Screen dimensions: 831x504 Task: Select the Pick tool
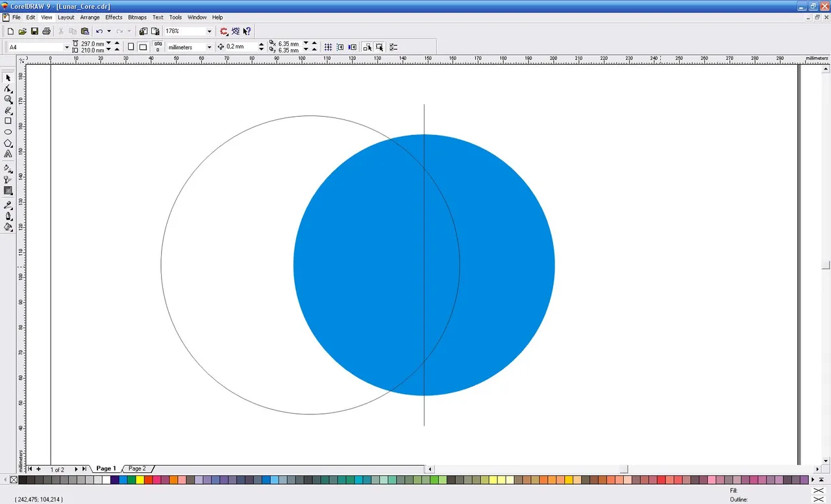tap(8, 78)
